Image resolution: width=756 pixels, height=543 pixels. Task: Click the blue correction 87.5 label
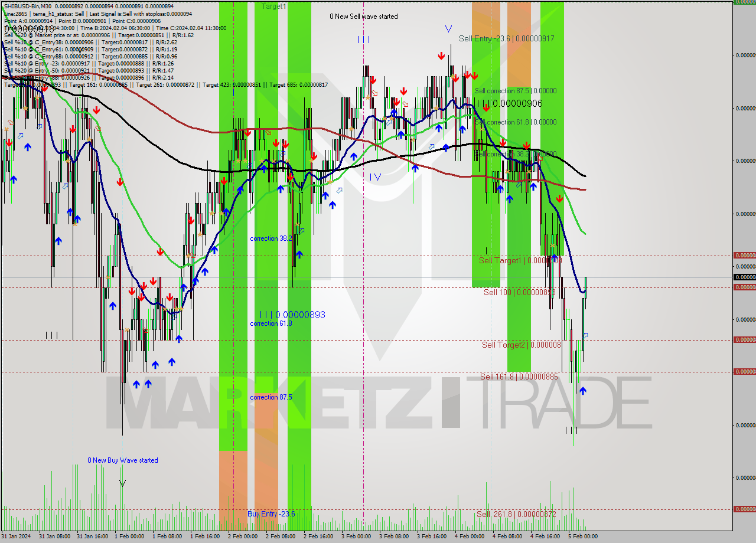click(x=271, y=397)
